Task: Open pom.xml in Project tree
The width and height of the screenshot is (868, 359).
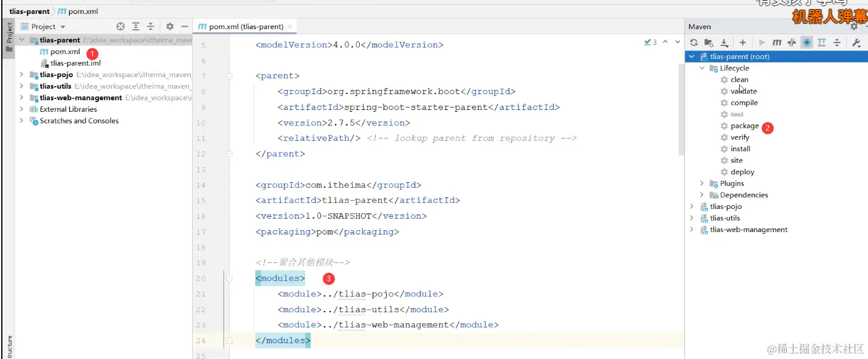Action: pyautogui.click(x=65, y=52)
